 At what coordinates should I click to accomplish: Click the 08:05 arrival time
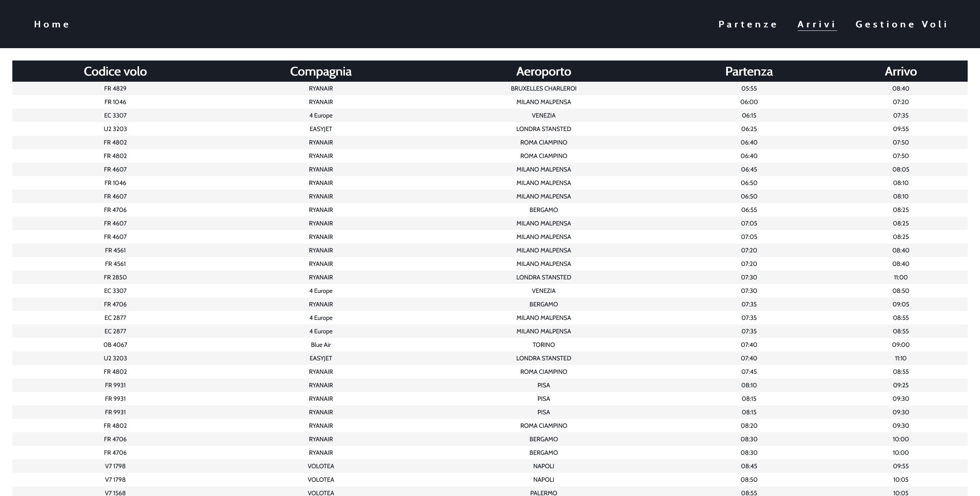(901, 169)
